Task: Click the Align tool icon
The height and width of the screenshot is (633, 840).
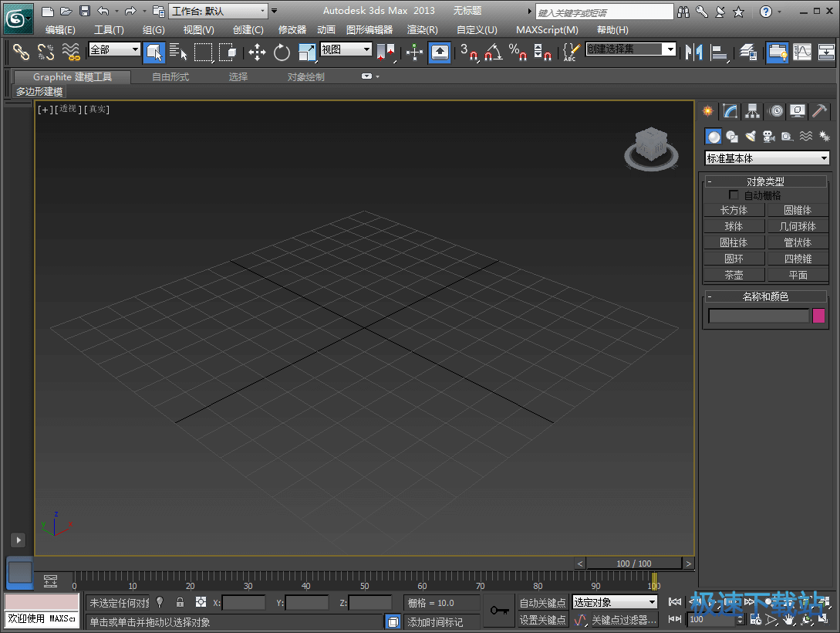Action: coord(719,52)
